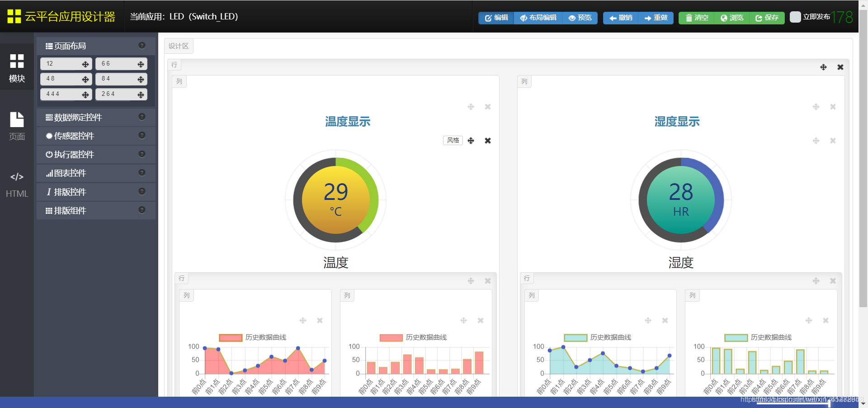Click the 布局编辑 layout edit button
Image resolution: width=868 pixels, height=408 pixels.
pos(538,18)
